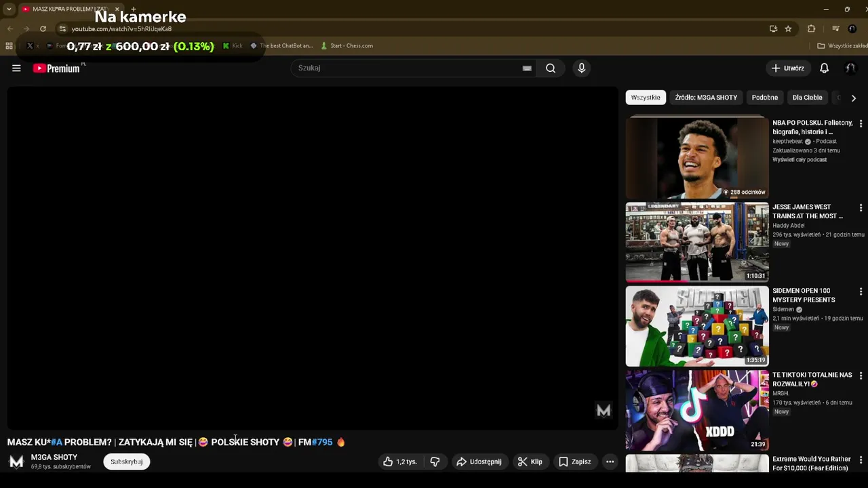Open the JESSE JAMES WEST video thumbnail
Viewport: 868px width, 488px height.
click(x=697, y=241)
